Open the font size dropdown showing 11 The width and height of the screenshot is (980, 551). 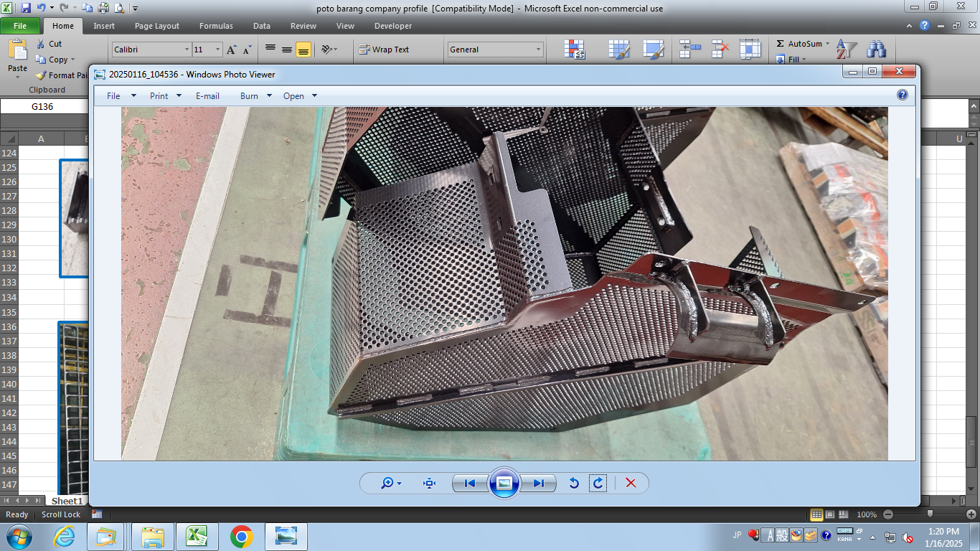pos(218,50)
